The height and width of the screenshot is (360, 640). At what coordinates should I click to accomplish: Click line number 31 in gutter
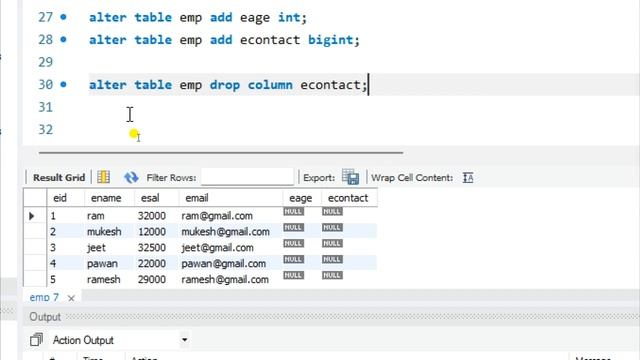[45, 107]
